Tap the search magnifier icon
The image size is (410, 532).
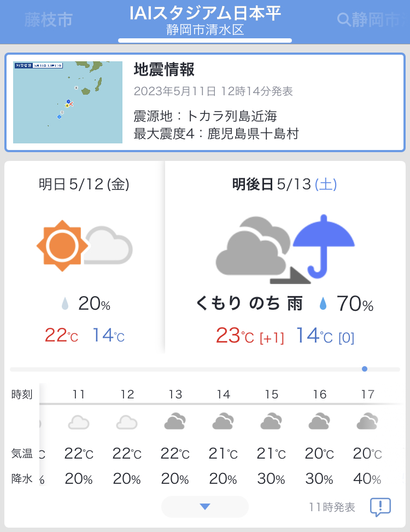click(x=344, y=19)
